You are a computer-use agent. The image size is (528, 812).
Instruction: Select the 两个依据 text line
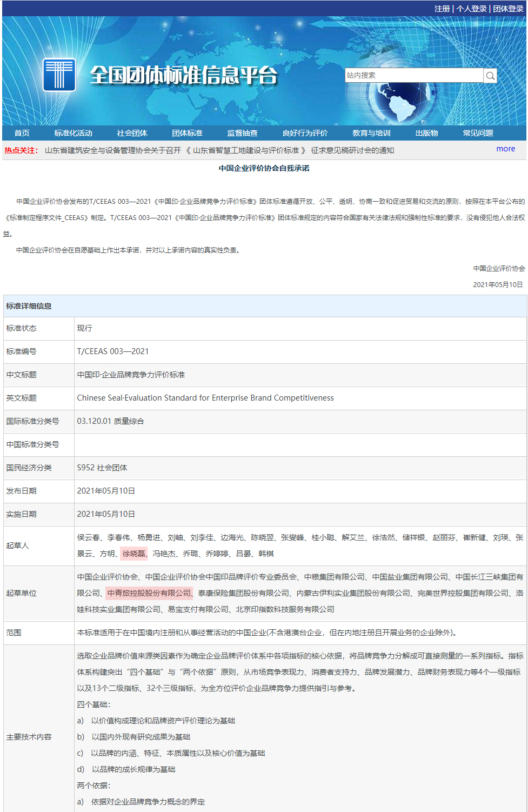(93, 786)
